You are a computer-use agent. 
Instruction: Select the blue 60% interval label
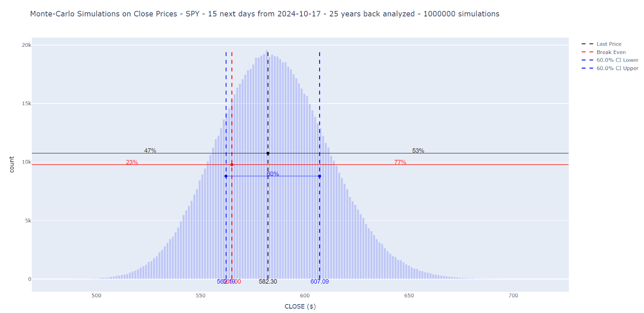[x=273, y=174]
